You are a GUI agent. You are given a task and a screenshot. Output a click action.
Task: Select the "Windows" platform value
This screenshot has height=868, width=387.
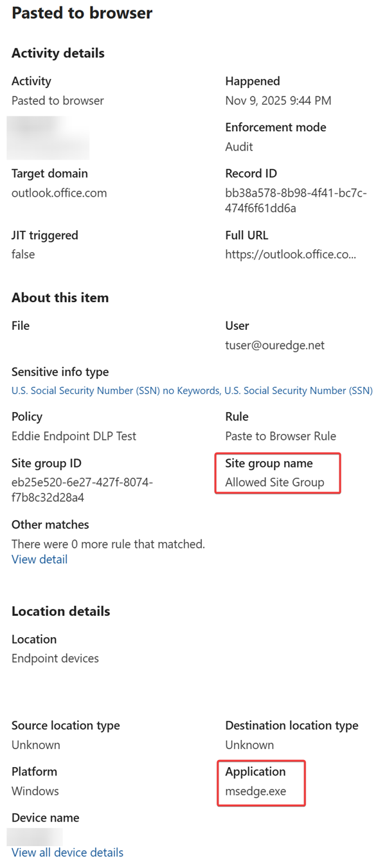pyautogui.click(x=35, y=791)
